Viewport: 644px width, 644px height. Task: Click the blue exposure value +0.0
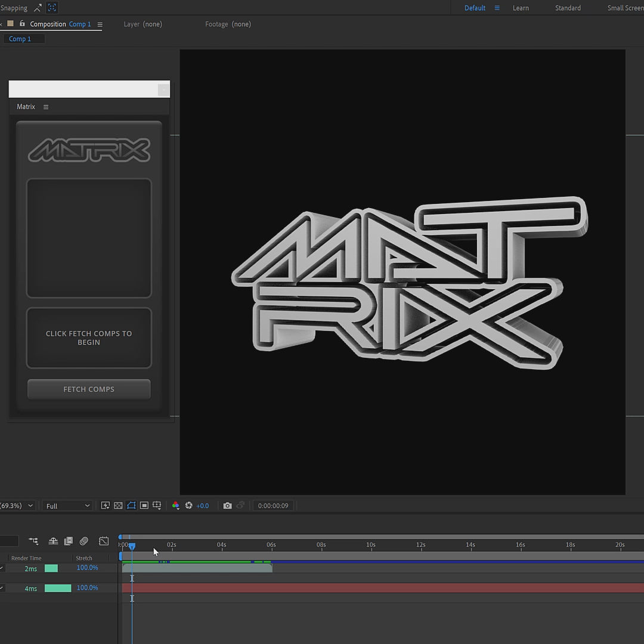tap(203, 506)
